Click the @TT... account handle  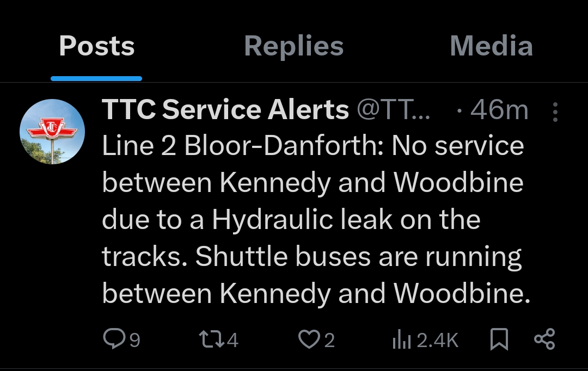(394, 110)
